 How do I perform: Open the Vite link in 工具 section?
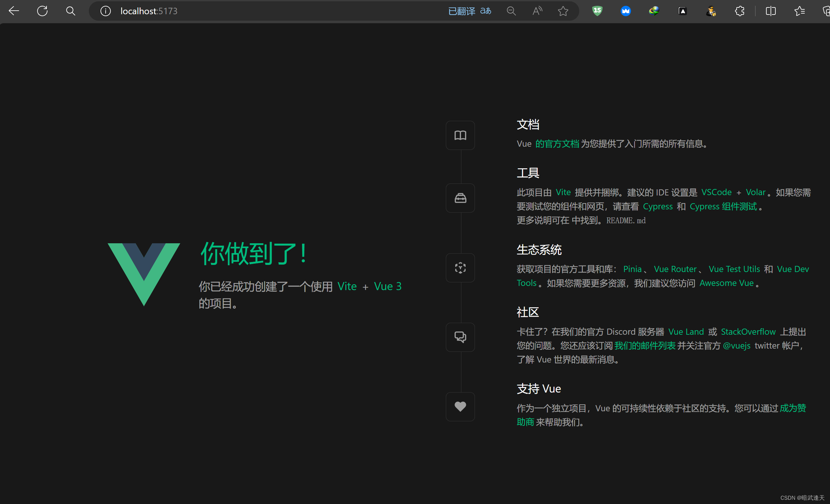[563, 192]
